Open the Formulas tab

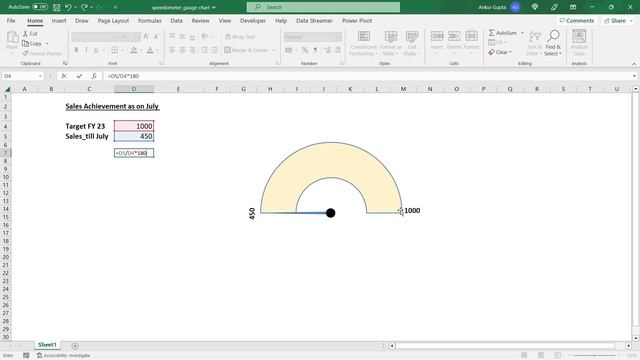tap(150, 20)
